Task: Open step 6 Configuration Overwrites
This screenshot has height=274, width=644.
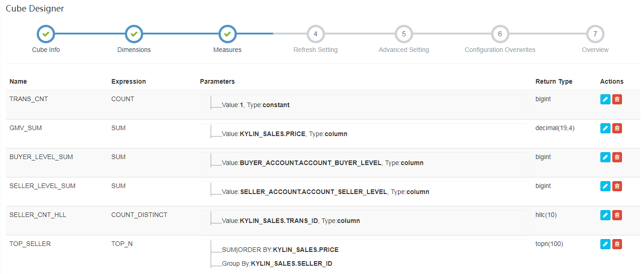Action: [x=500, y=34]
